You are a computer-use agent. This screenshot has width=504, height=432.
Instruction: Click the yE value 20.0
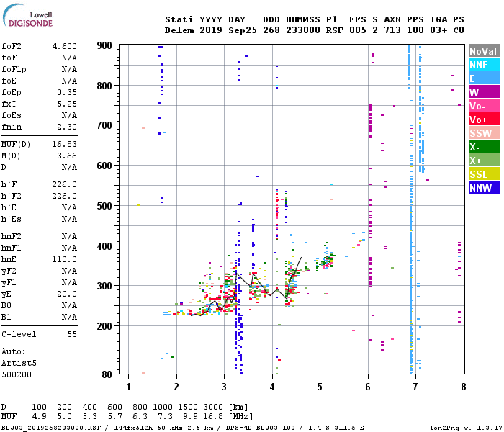click(67, 294)
